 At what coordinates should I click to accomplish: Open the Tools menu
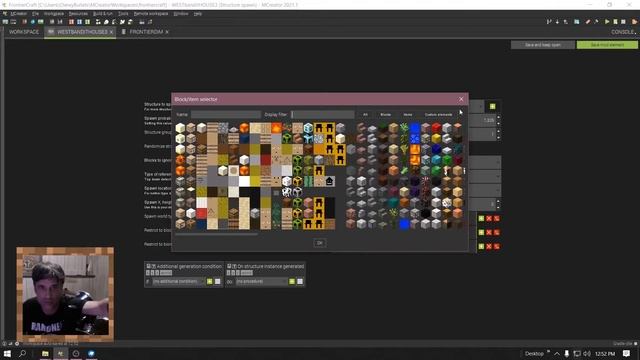pyautogui.click(x=123, y=13)
